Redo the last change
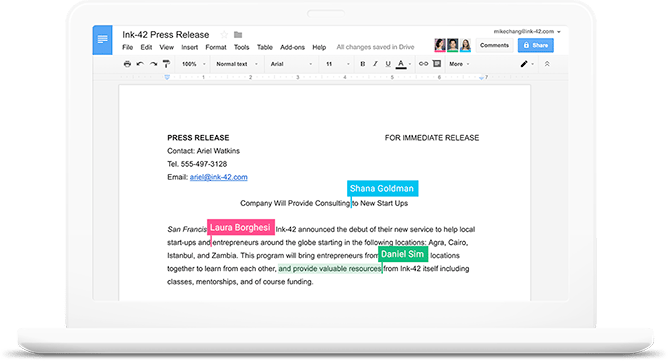This screenshot has width=668, height=361. click(153, 64)
